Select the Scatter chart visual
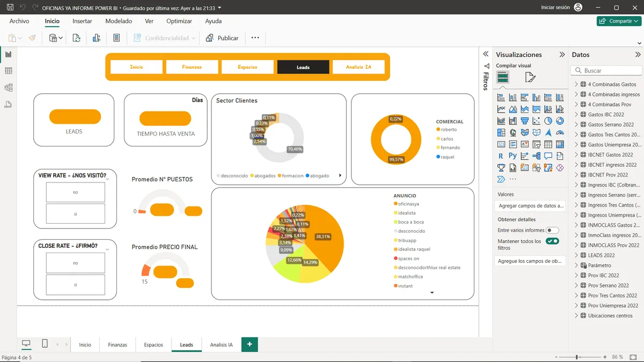 click(537, 121)
